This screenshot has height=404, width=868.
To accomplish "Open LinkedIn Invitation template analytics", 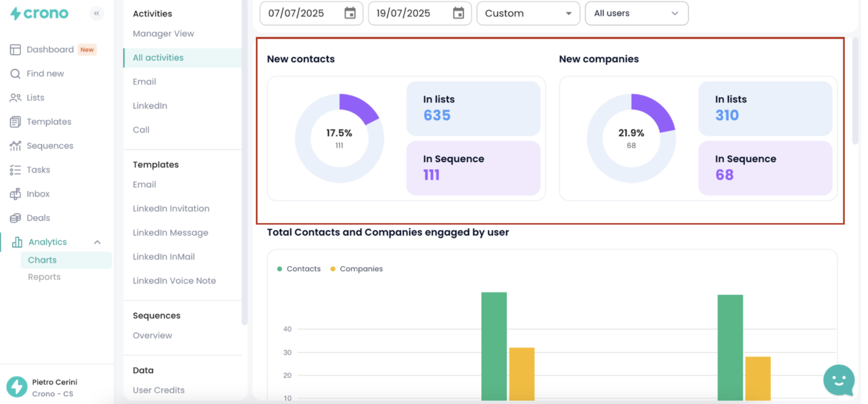I will (171, 209).
